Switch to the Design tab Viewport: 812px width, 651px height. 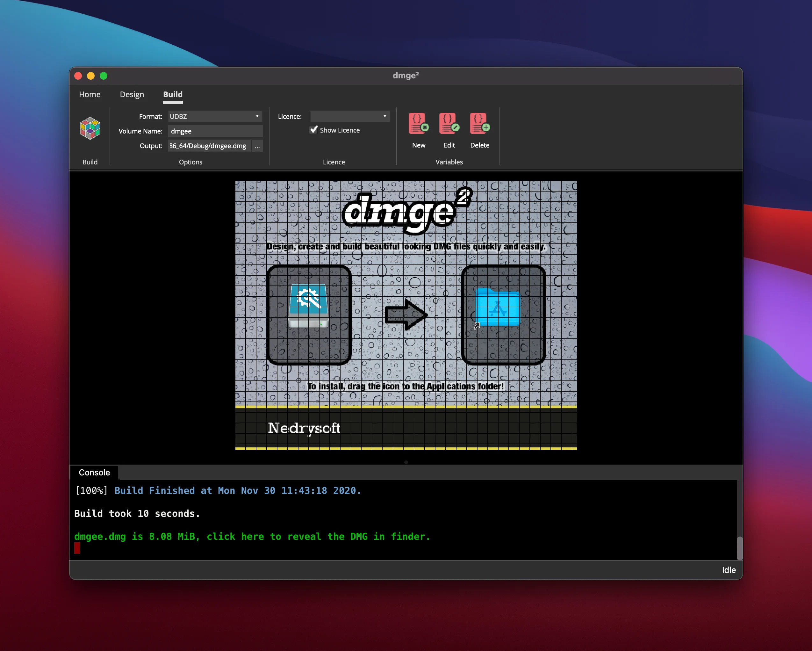132,94
